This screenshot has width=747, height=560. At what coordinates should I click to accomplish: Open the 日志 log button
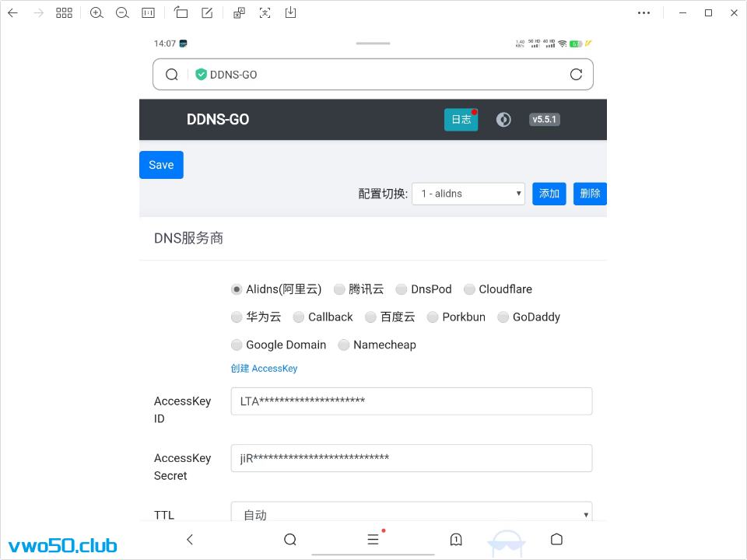pos(461,120)
